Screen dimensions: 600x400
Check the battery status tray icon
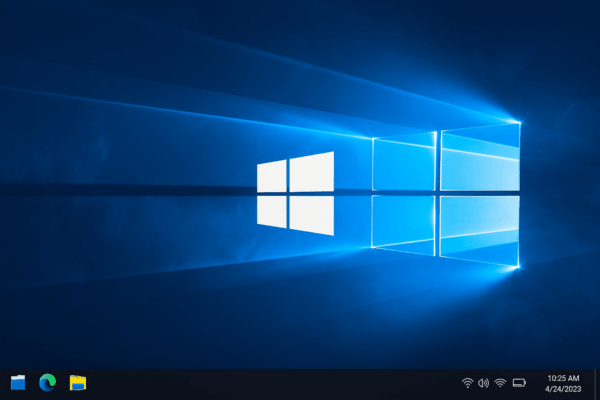tap(519, 383)
